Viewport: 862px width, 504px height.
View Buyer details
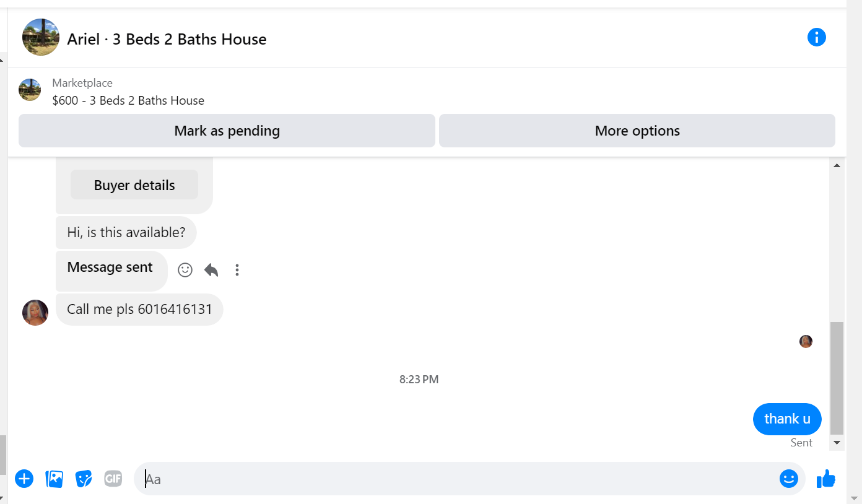pyautogui.click(x=134, y=185)
